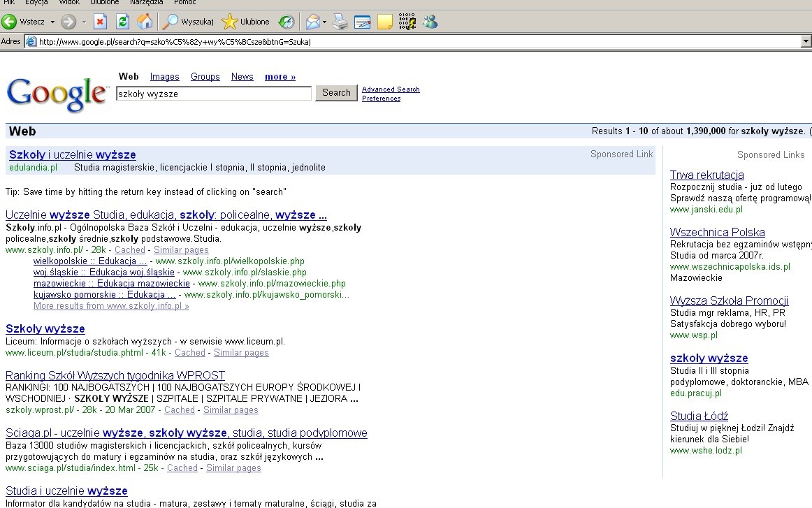Open the 'mazowieckie :: Edukacja mazowieckie' sublink
This screenshot has width=812, height=508.
(x=112, y=283)
